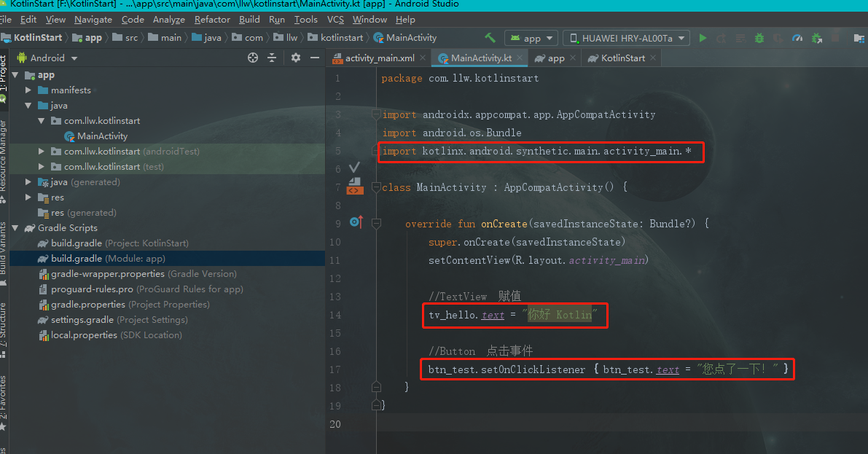868x454 pixels.
Task: Fold the import block at line 3
Action: [x=377, y=114]
